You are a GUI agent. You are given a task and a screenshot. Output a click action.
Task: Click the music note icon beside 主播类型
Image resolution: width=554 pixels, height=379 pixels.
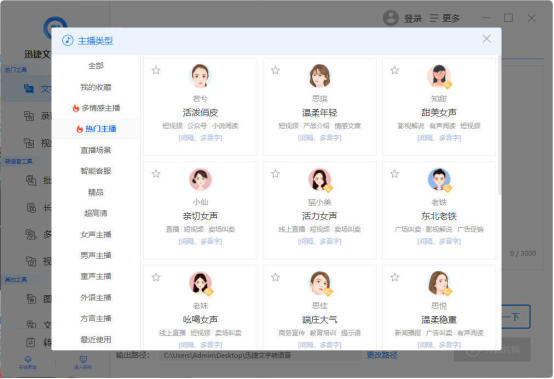tap(68, 41)
